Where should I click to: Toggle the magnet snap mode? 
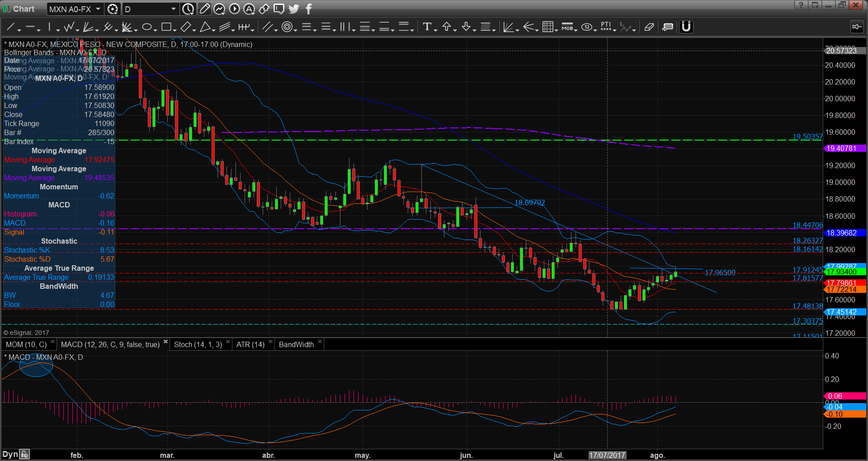point(686,27)
